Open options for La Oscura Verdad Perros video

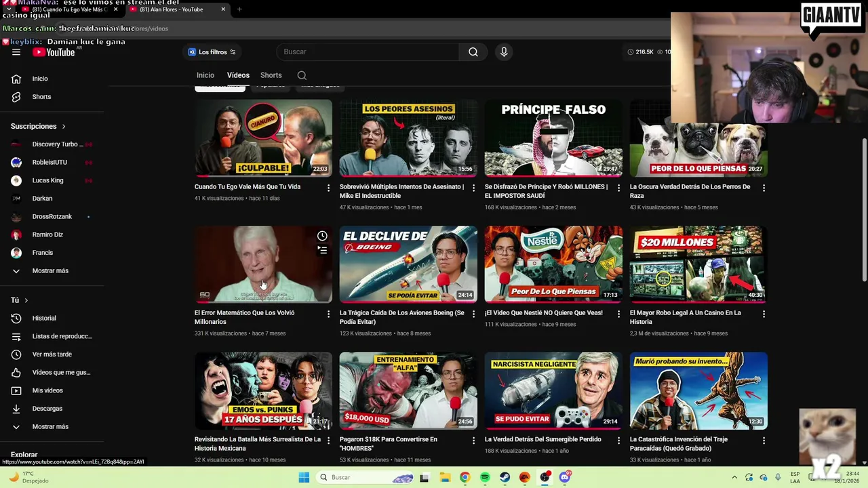tap(764, 188)
